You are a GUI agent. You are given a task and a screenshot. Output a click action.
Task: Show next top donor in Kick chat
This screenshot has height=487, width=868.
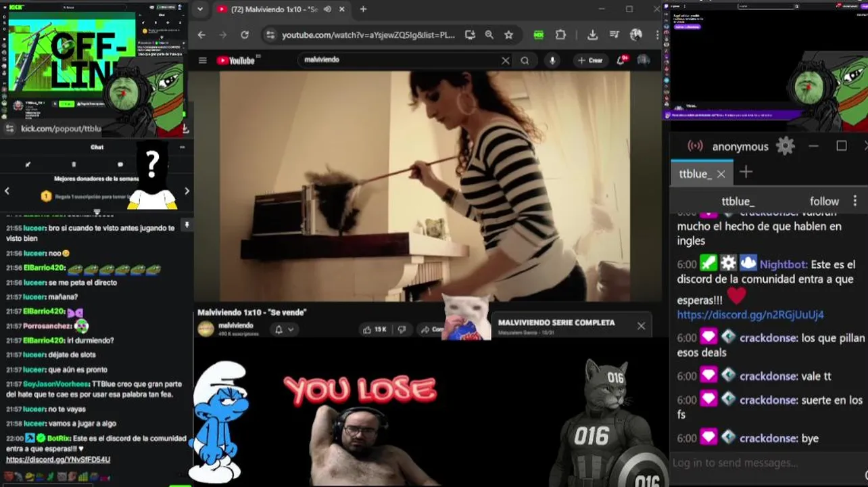click(x=187, y=191)
